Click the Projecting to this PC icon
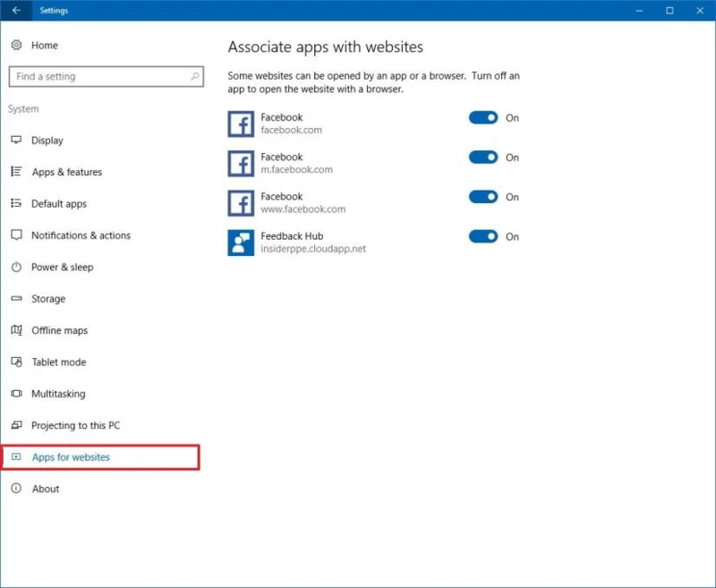This screenshot has width=716, height=588. [16, 425]
